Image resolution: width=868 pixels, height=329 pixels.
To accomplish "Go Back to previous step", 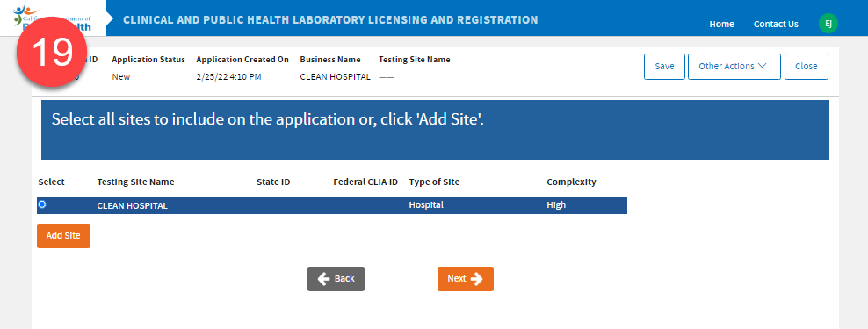I will (336, 279).
